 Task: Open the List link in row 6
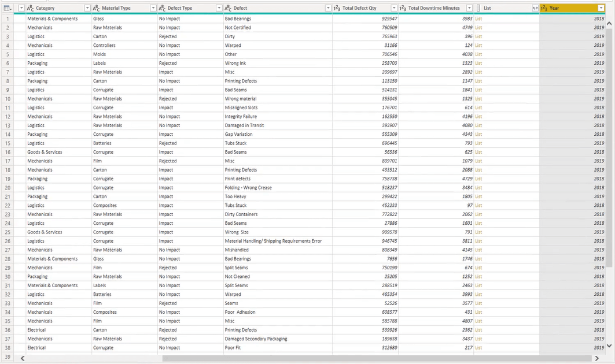tap(478, 63)
